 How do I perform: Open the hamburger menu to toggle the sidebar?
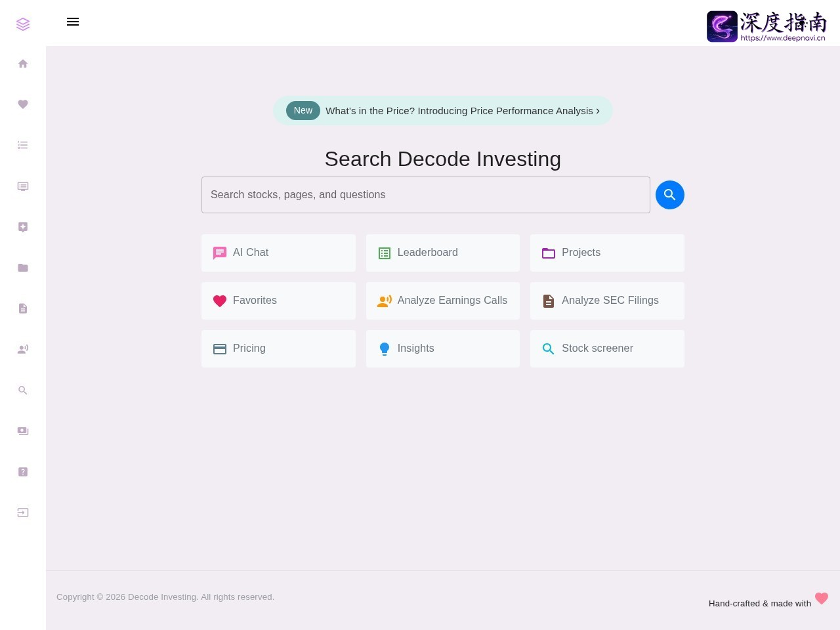point(73,22)
